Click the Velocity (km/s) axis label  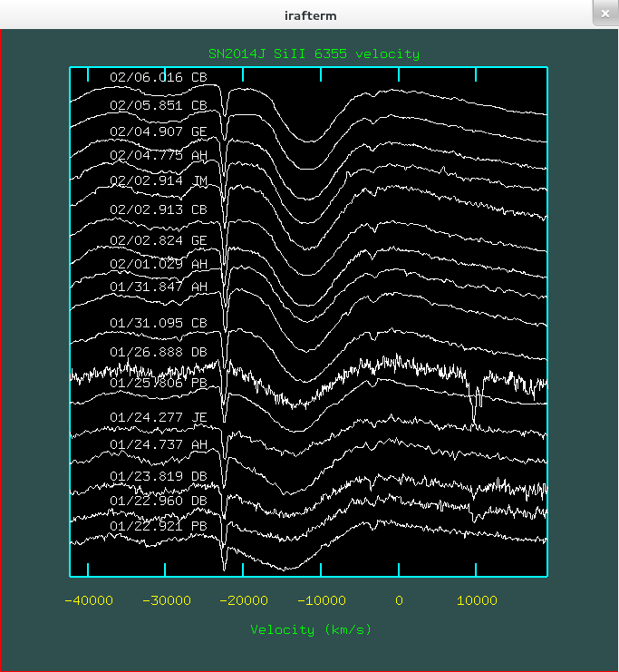coord(311,629)
